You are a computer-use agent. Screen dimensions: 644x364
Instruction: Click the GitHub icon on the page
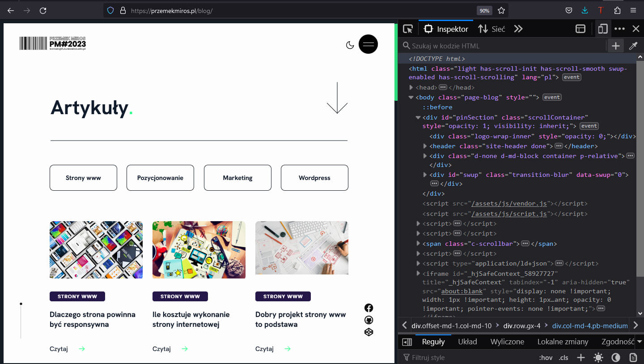[x=369, y=320]
